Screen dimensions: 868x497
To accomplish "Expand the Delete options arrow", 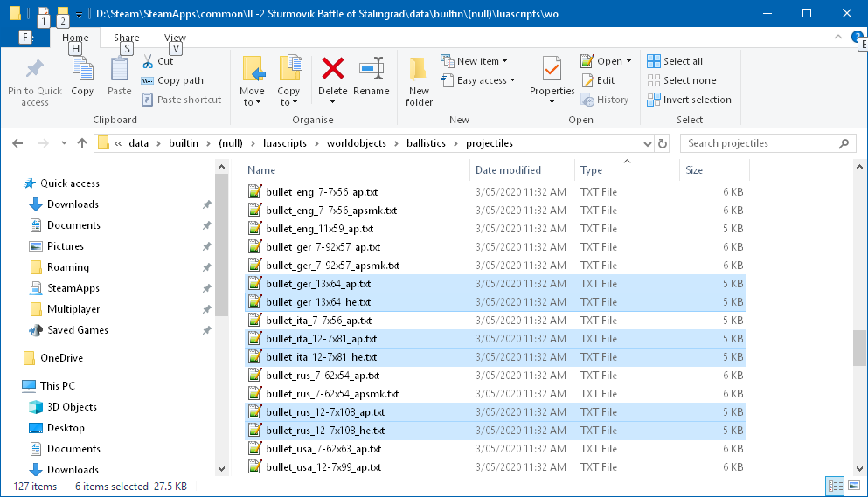I will point(333,102).
